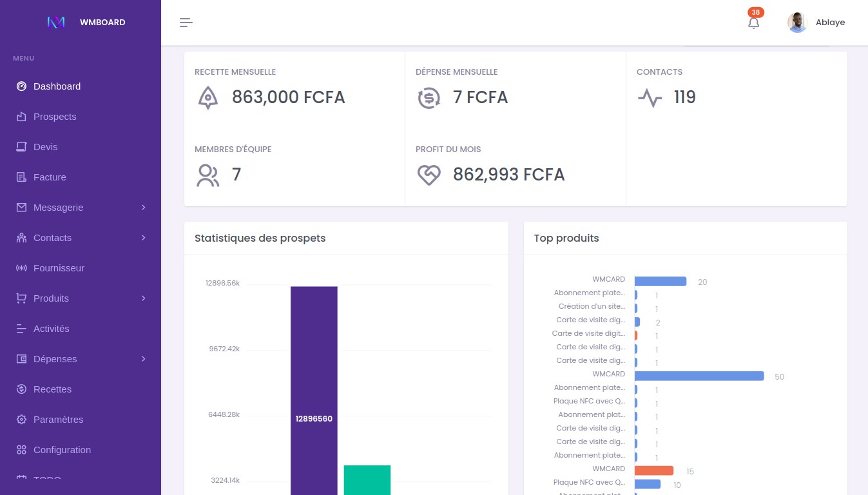The width and height of the screenshot is (868, 495).
Task: Click the RECETTE MENSUELLE card label
Action: 235,72
